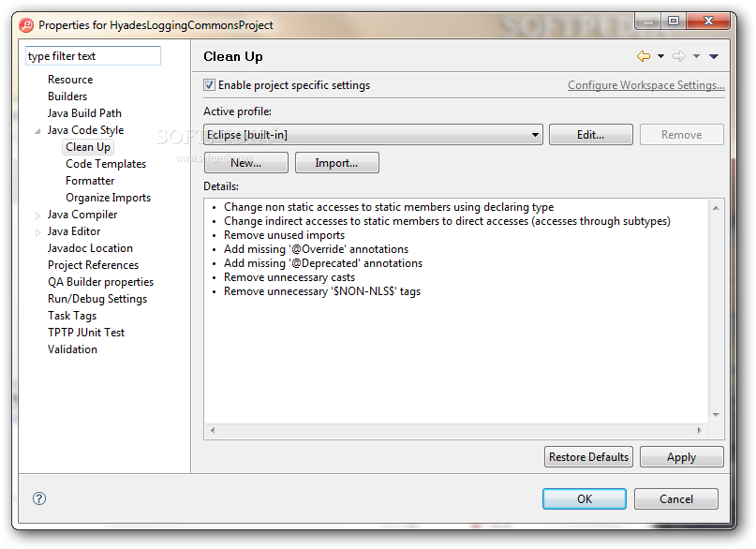The height and width of the screenshot is (549, 756).
Task: Click 'Remove unused imports' detail line
Action: [285, 235]
